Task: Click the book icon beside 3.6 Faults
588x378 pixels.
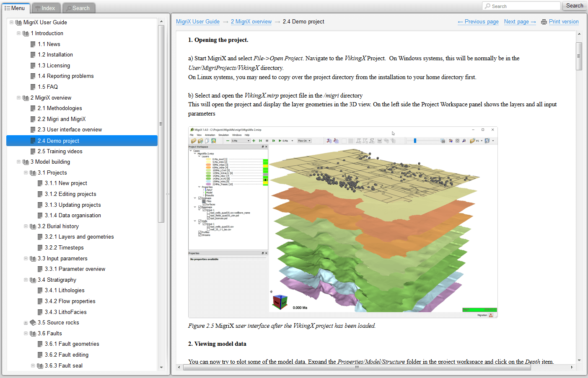Action: (33, 334)
